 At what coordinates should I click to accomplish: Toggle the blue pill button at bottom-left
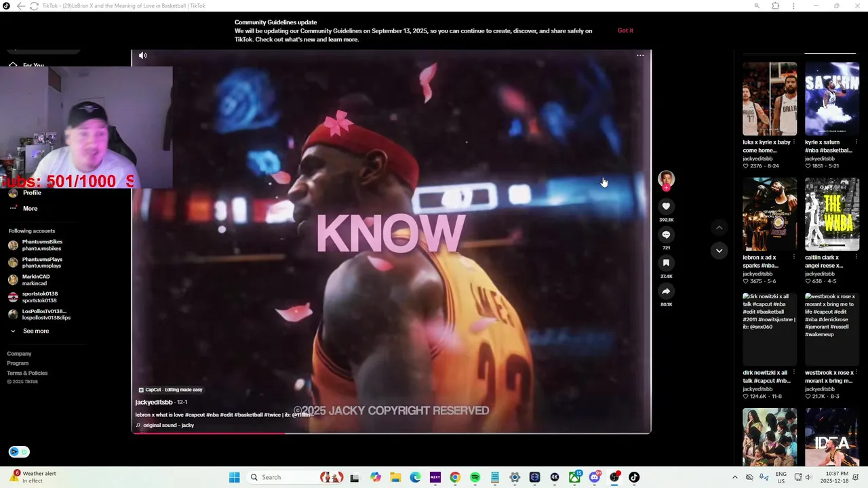19,452
